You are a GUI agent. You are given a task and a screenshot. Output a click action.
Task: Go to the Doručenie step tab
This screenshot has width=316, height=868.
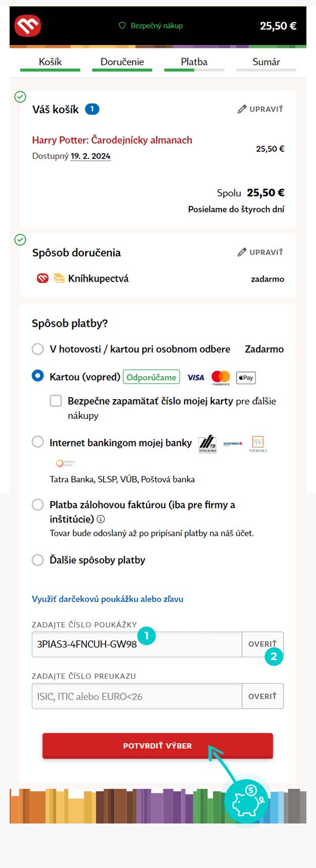122,63
